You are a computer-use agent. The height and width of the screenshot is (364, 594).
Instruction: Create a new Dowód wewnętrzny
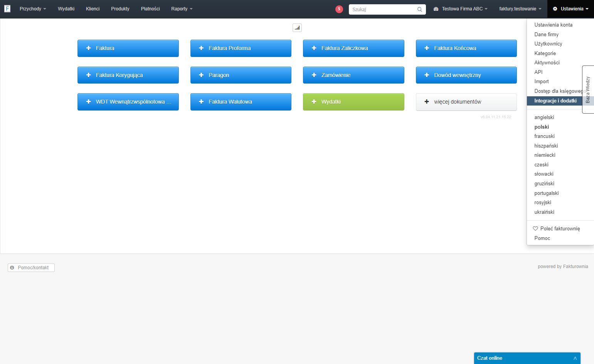click(466, 75)
